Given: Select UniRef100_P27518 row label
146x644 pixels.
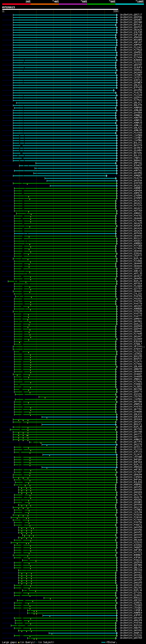Looking at the screenshot, I should pyautogui.click(x=131, y=50).
